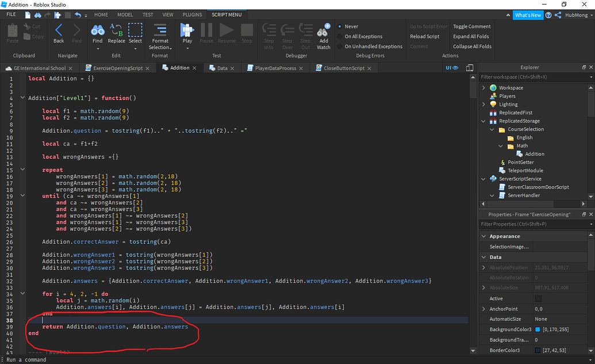Collapse the Math folder
Image resolution: width=595 pixels, height=364 pixels.
501,145
